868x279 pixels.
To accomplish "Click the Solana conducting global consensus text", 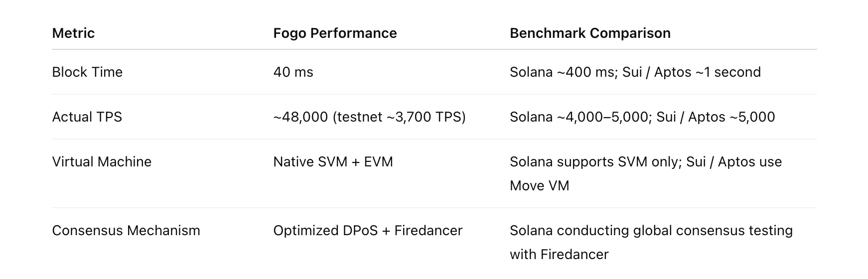I will 651,231.
